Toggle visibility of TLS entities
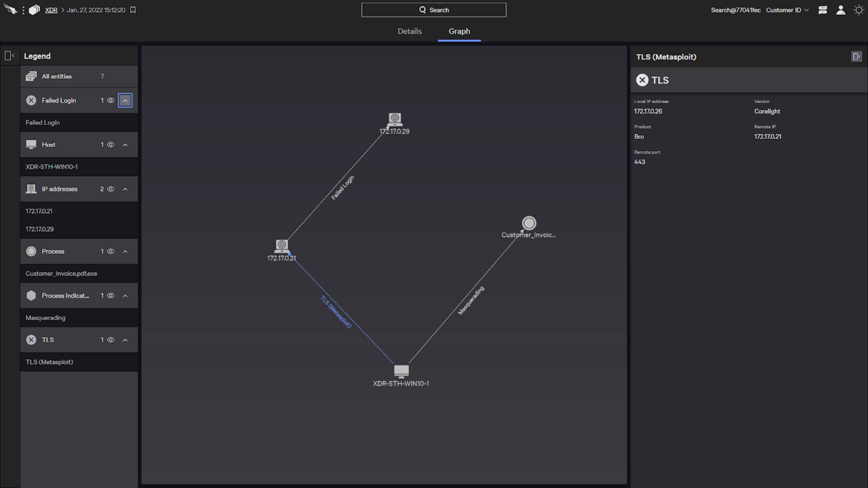 (x=111, y=340)
